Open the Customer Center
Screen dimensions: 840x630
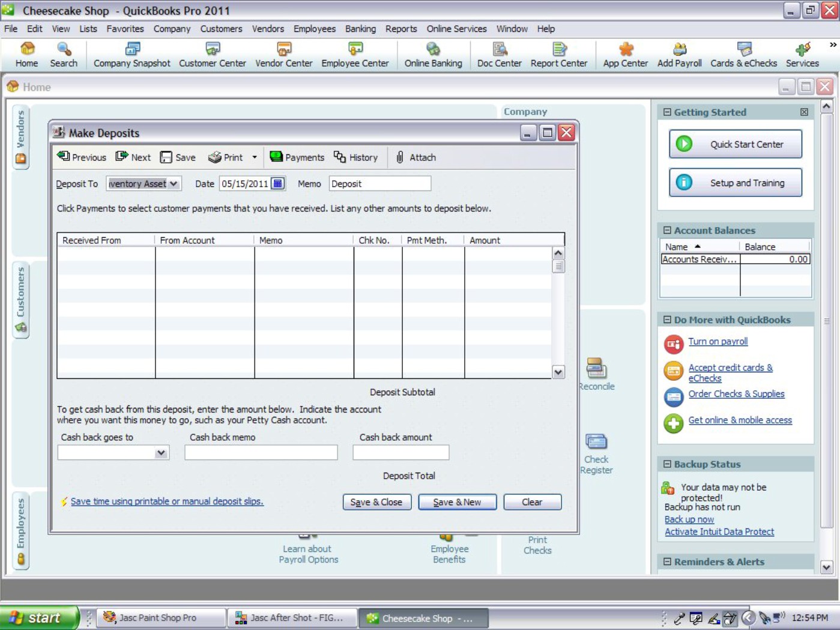[213, 55]
